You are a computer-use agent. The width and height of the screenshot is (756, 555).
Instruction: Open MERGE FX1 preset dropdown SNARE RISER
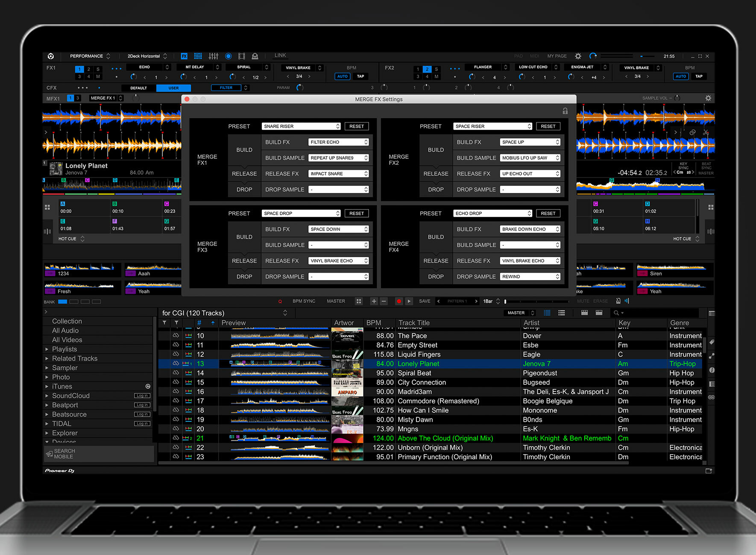coord(301,126)
